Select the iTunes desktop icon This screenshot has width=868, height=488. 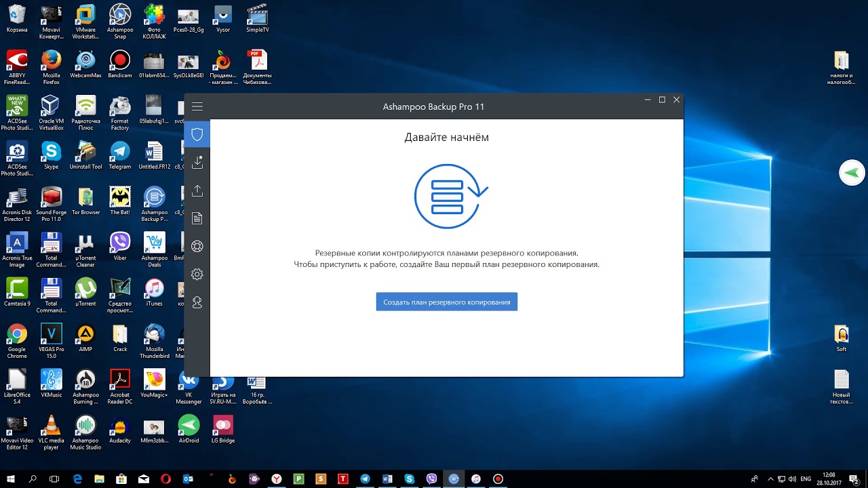[x=155, y=292]
